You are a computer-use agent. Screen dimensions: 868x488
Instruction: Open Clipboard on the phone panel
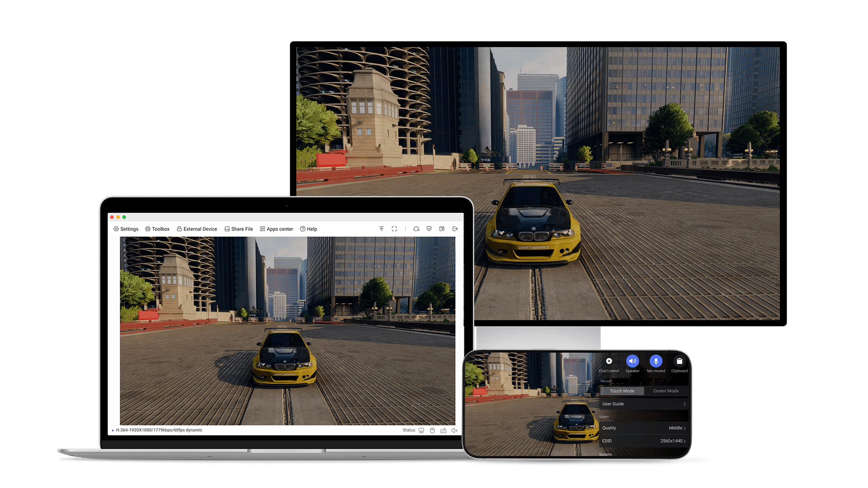679,361
